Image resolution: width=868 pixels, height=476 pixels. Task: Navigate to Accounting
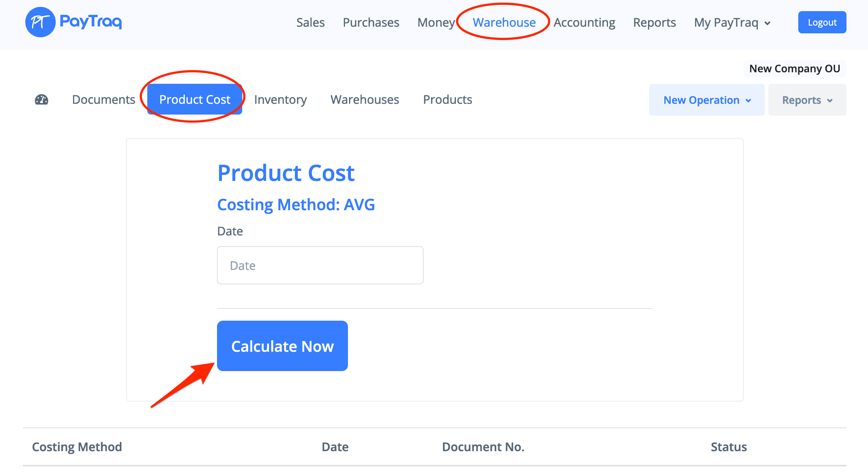[584, 23]
